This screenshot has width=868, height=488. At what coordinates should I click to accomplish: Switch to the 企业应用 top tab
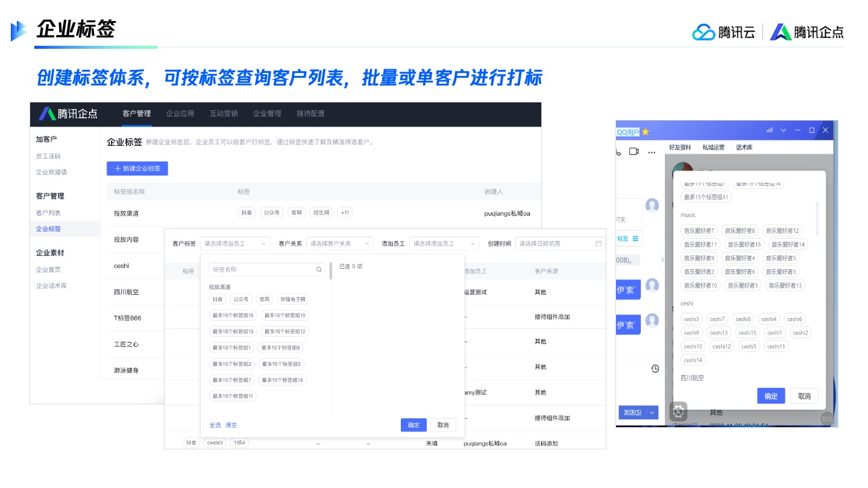(180, 113)
